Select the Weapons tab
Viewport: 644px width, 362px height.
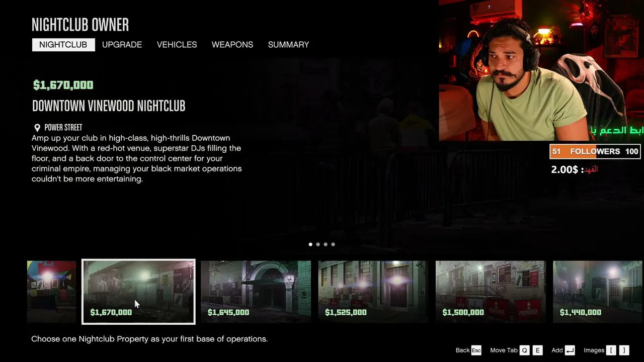coord(232,45)
